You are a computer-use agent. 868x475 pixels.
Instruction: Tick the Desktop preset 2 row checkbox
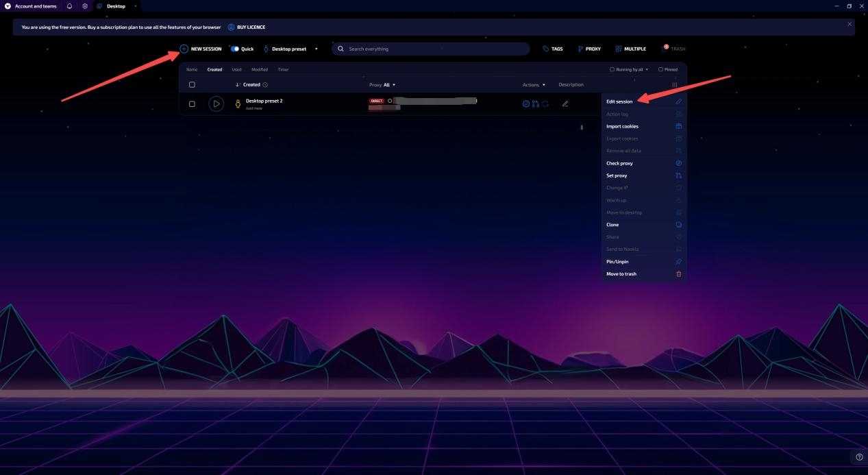[x=192, y=104]
